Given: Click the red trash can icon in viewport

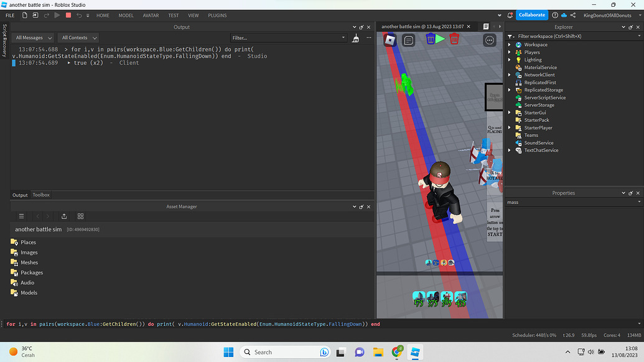Looking at the screenshot, I should click(x=454, y=39).
